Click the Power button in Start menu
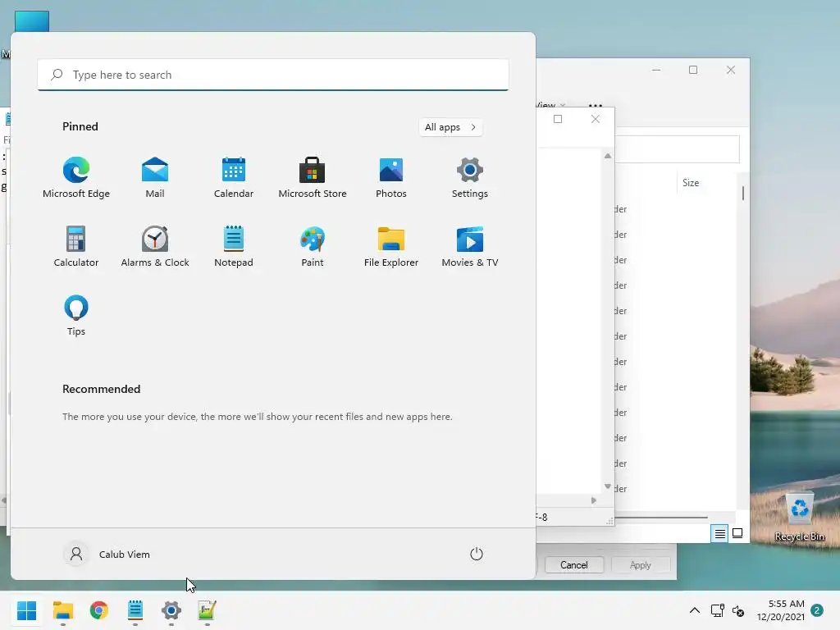Image resolution: width=840 pixels, height=630 pixels. pos(477,554)
